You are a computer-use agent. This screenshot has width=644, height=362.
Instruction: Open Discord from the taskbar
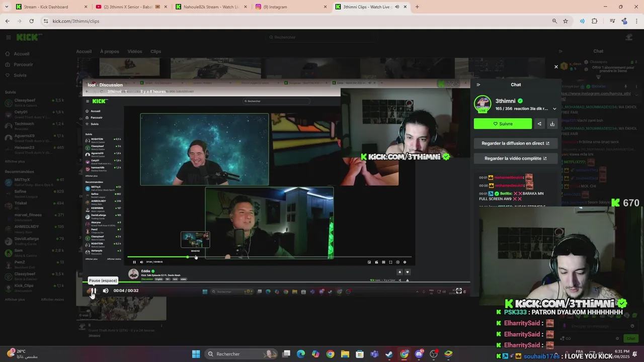[419, 354]
